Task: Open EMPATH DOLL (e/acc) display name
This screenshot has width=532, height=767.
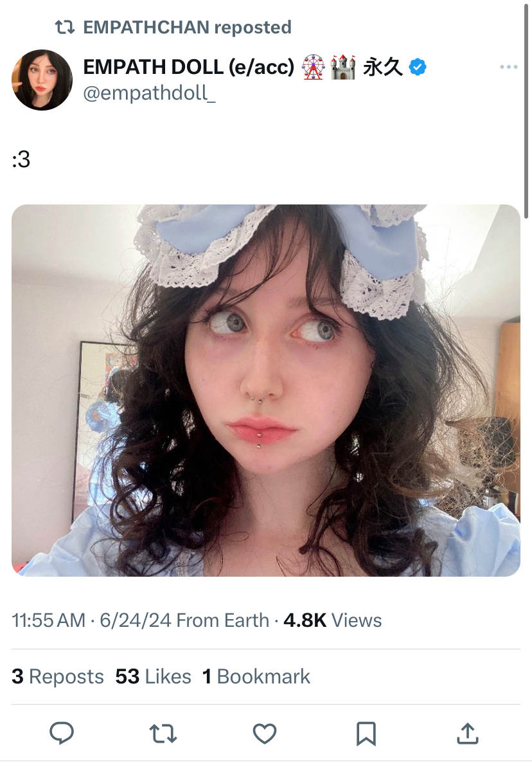Action: point(189,67)
